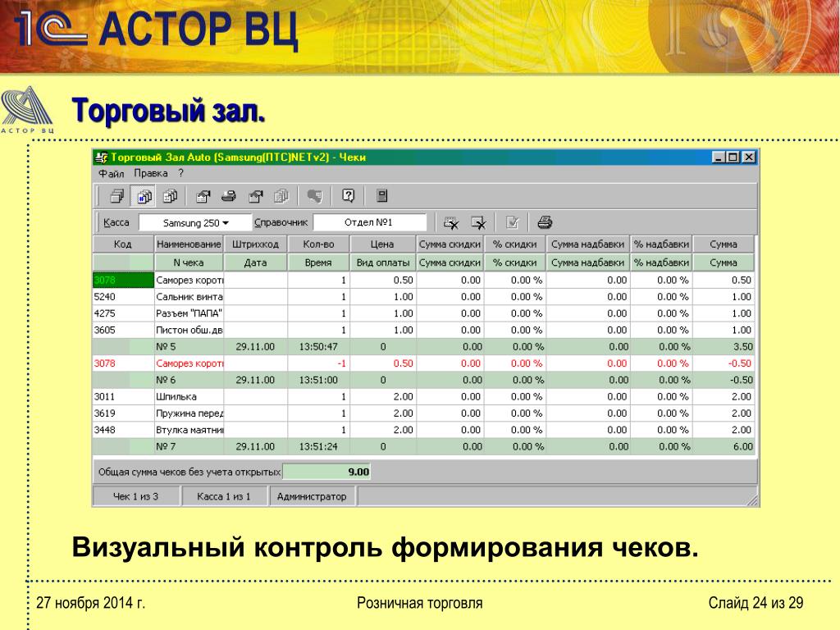Select row code 5240
Screen dimensions: 840x630
pyautogui.click(x=123, y=296)
